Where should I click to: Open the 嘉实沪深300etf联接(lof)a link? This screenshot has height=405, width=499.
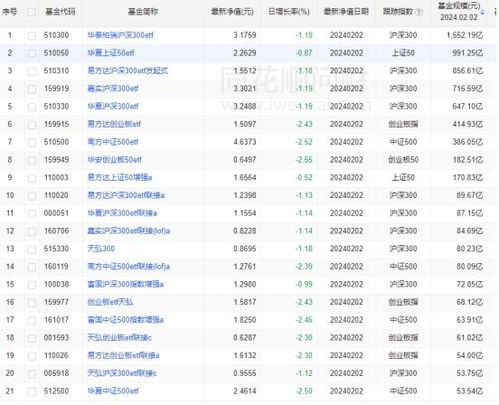[128, 231]
